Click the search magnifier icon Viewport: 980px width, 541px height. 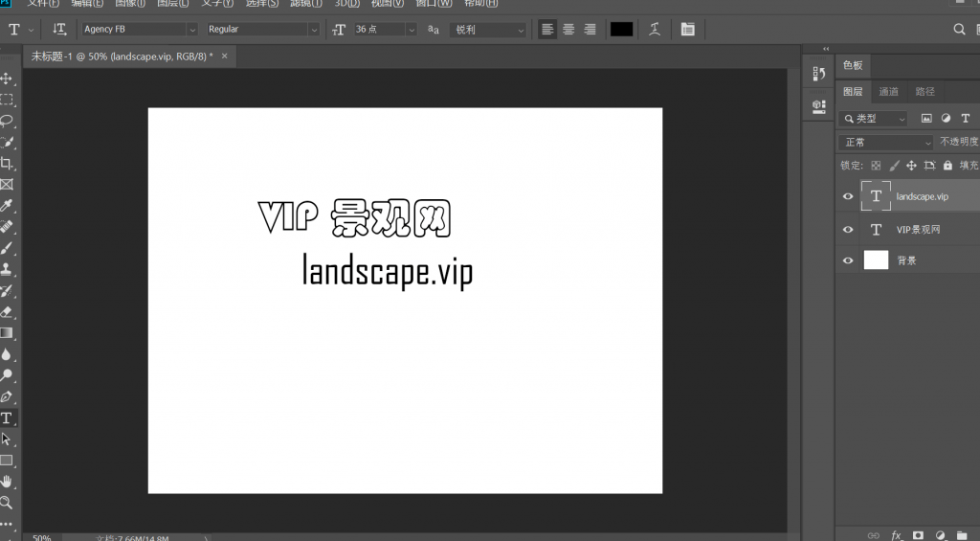click(959, 30)
